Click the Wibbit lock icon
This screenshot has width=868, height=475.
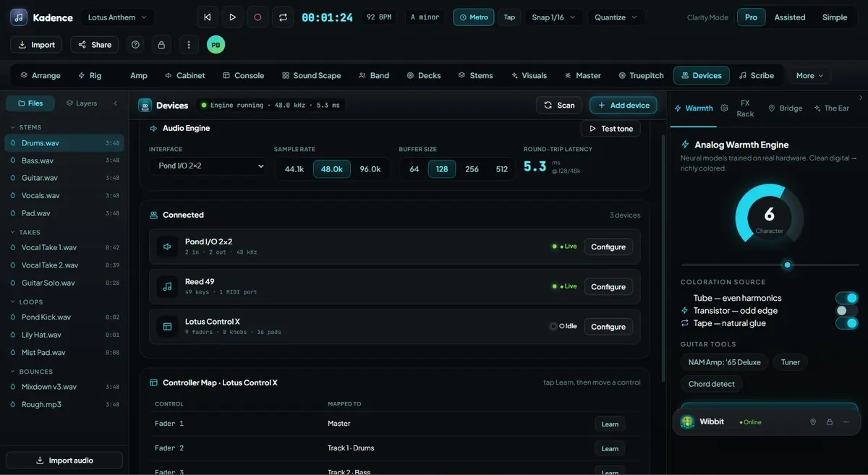[830, 421]
